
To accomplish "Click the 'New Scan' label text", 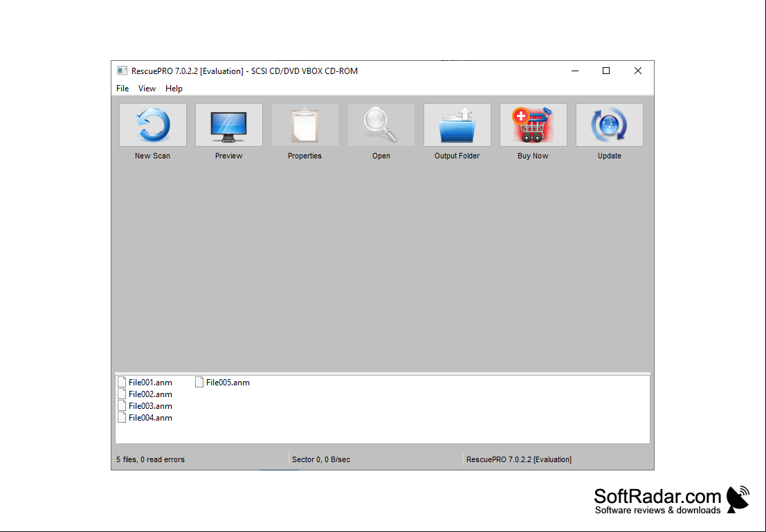I will point(152,156).
